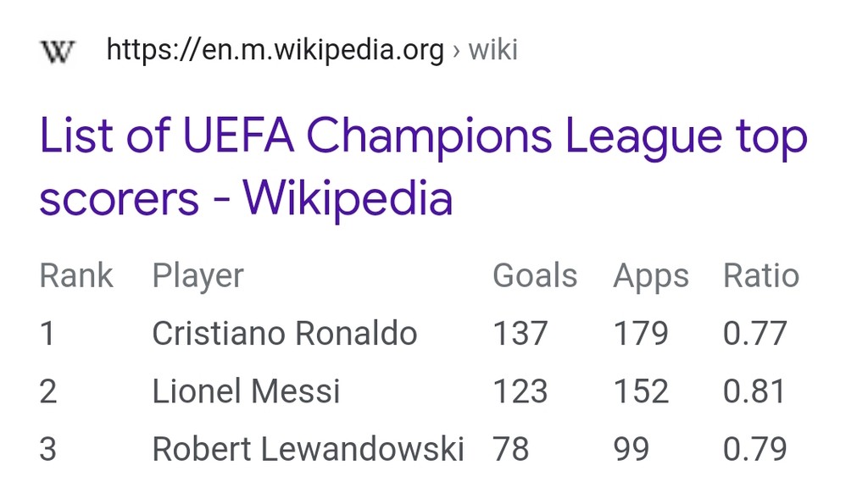Image resolution: width=868 pixels, height=493 pixels.
Task: Click Messi's 123 goals value
Action: pyautogui.click(x=520, y=391)
